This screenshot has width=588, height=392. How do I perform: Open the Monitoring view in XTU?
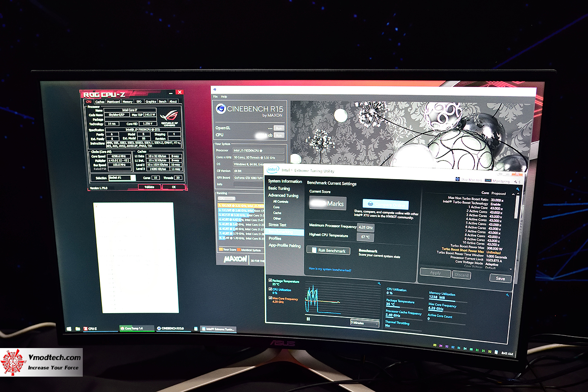(498, 181)
